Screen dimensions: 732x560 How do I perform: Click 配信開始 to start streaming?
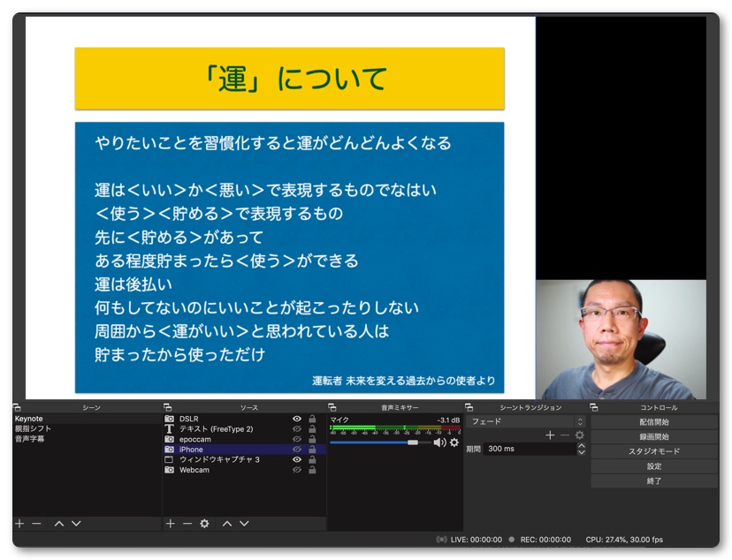(654, 421)
